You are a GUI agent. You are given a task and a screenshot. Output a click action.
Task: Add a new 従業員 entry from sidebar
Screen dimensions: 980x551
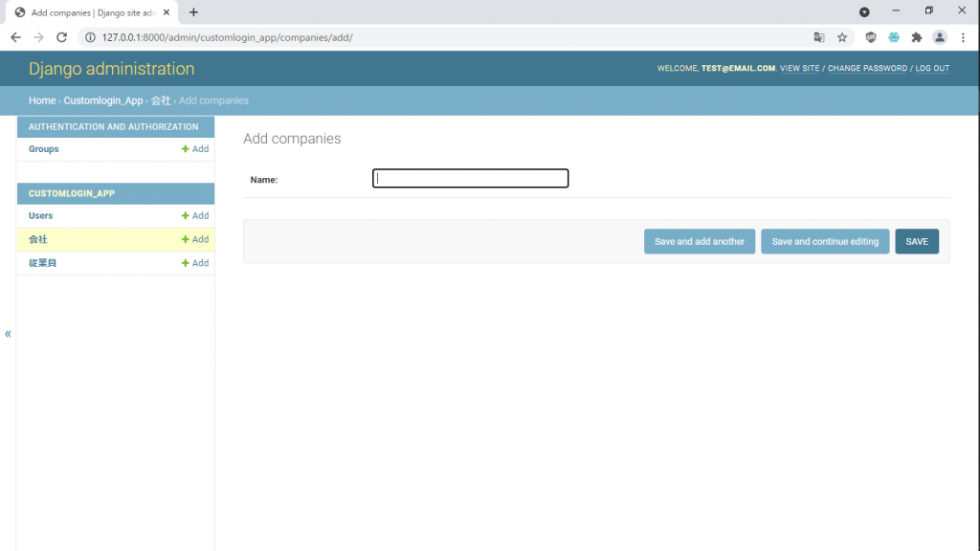(195, 263)
